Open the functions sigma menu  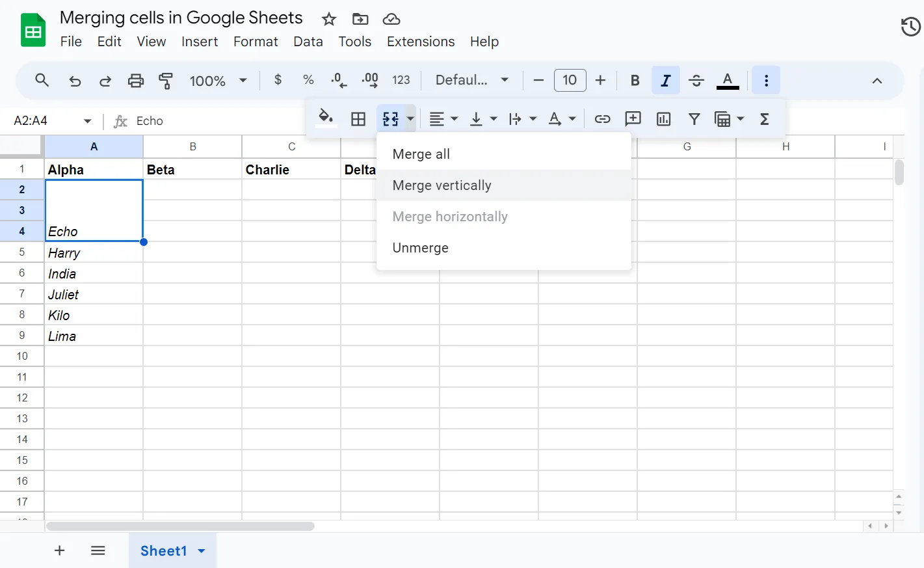[765, 119]
